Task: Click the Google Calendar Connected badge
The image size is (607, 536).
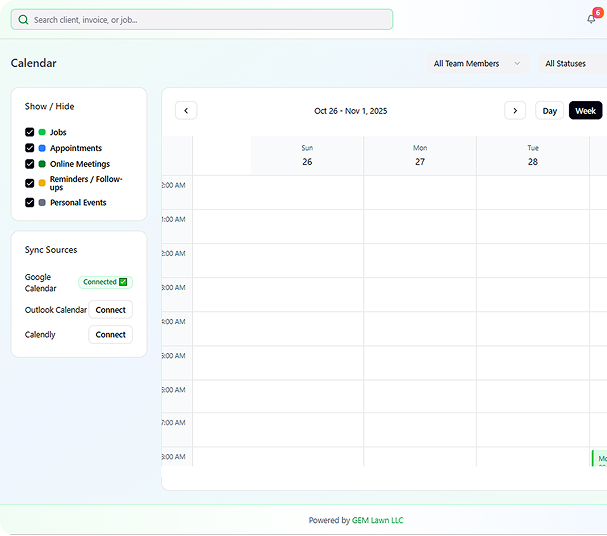Action: [105, 282]
